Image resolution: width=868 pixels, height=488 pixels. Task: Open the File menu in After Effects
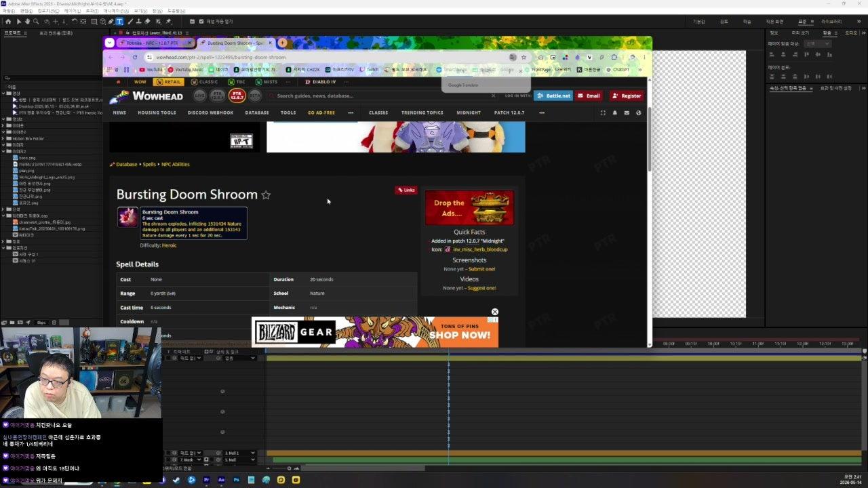click(9, 11)
